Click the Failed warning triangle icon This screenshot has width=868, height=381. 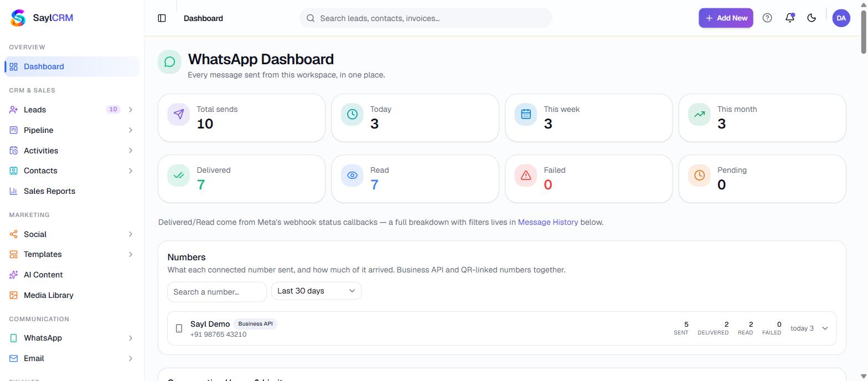[x=526, y=176]
